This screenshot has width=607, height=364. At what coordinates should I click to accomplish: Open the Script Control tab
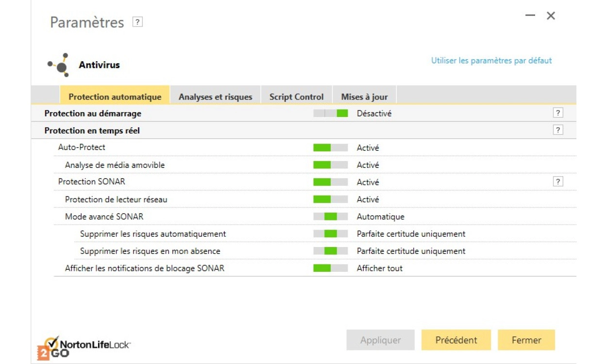tap(296, 97)
